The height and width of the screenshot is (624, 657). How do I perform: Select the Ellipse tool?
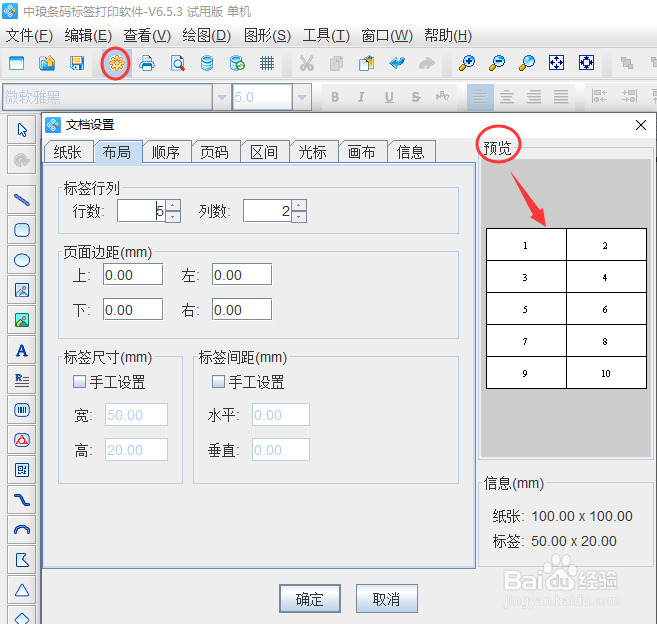click(22, 260)
